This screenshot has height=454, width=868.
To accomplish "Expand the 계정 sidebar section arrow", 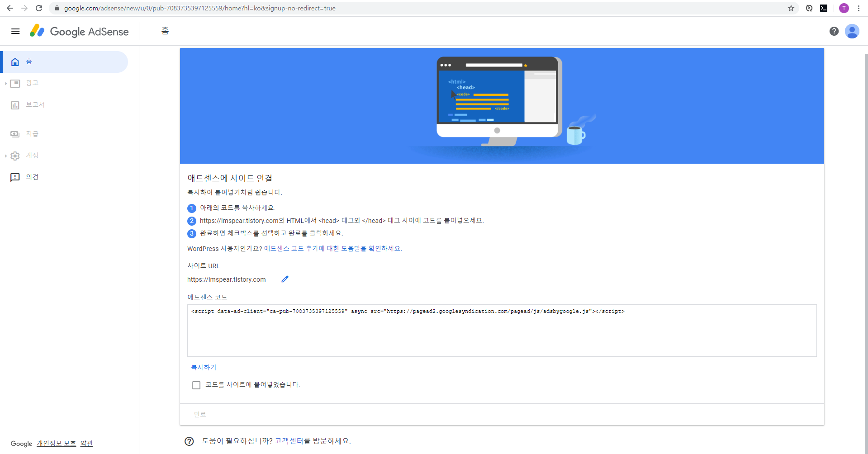I will [6, 156].
